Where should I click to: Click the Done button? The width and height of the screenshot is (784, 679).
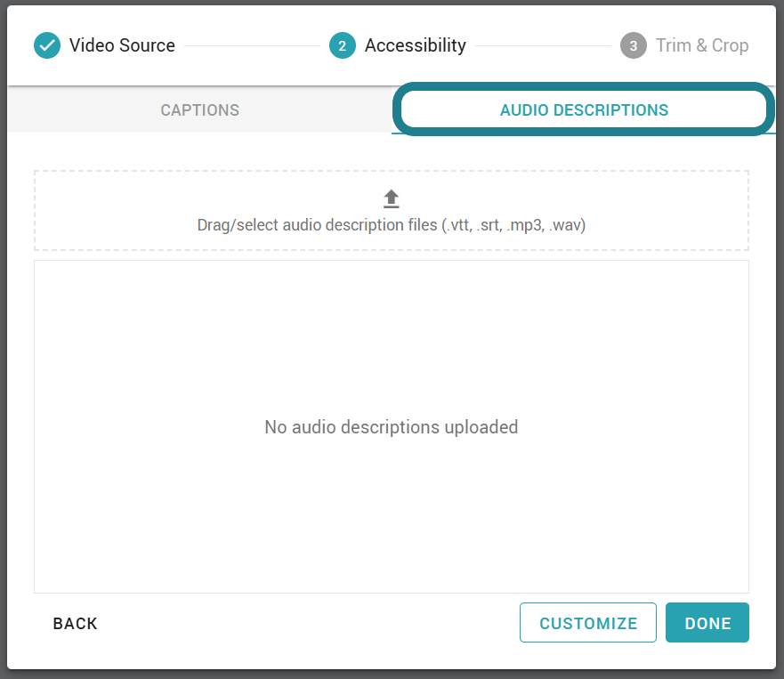(x=707, y=623)
